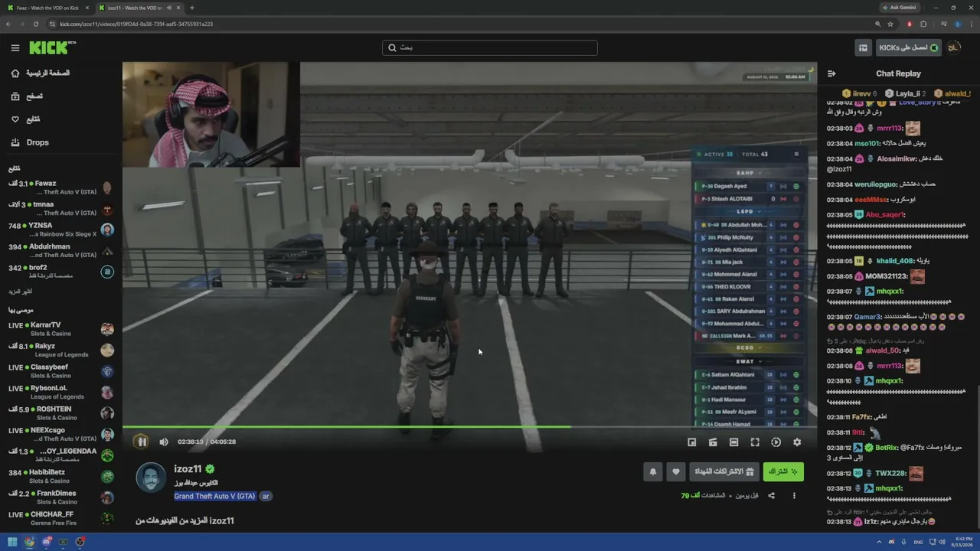Seek the video using the green progress bar
The image size is (980, 551).
tap(469, 426)
